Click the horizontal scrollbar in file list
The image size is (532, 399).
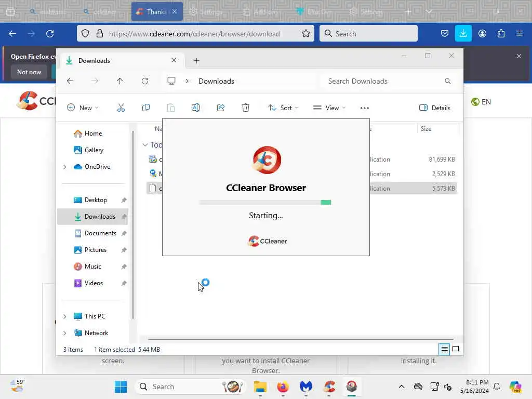click(301, 339)
